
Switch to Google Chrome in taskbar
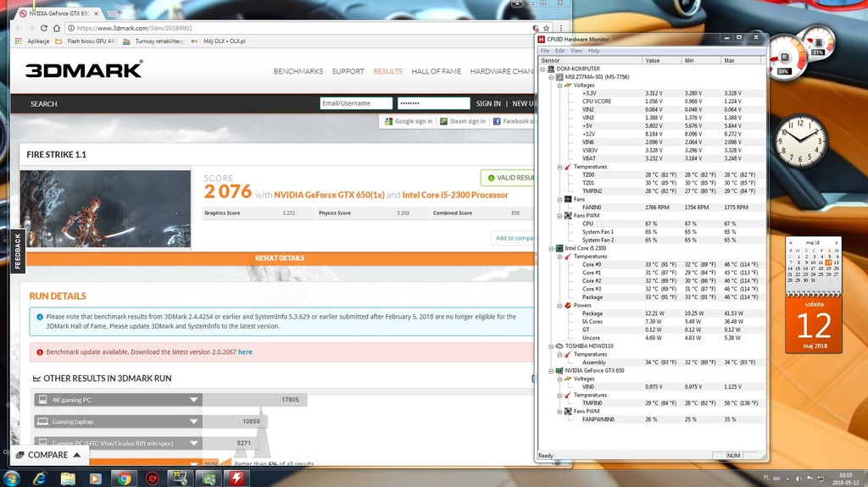pyautogui.click(x=124, y=479)
